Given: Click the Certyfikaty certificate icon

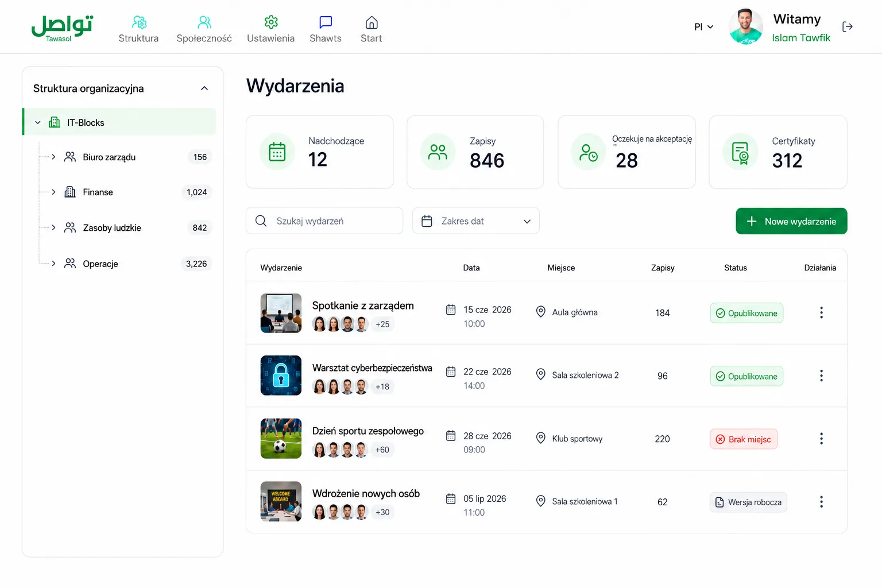Looking at the screenshot, I should click(x=740, y=152).
